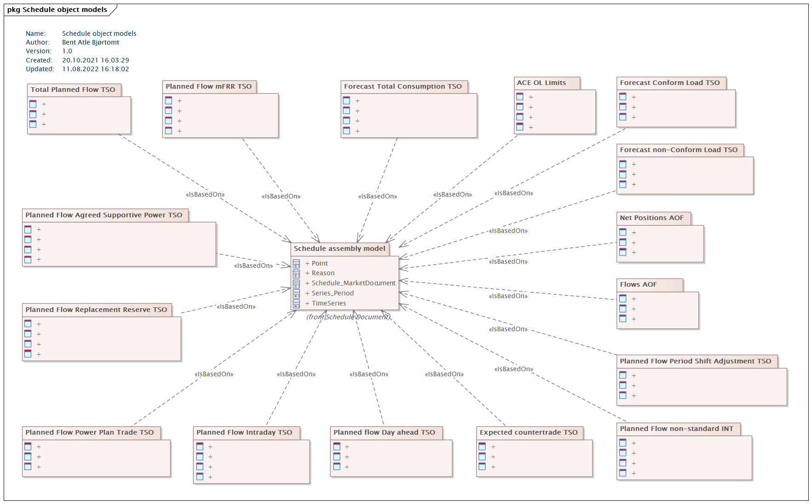Click IsBasedOn label on Planned Flow Replacement Reserve connector

point(236,306)
